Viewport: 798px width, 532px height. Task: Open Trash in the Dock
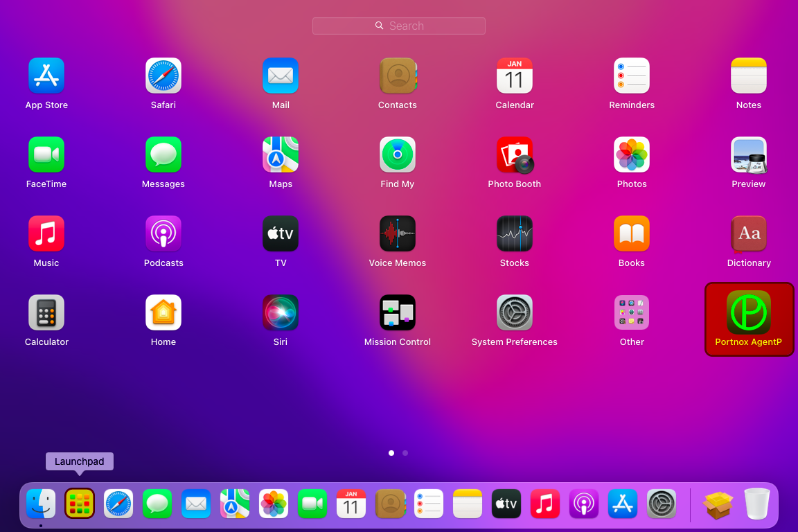click(x=756, y=504)
